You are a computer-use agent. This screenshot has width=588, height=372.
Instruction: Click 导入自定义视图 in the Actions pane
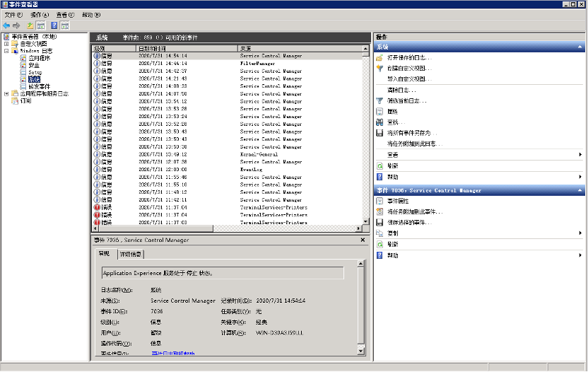(408, 79)
